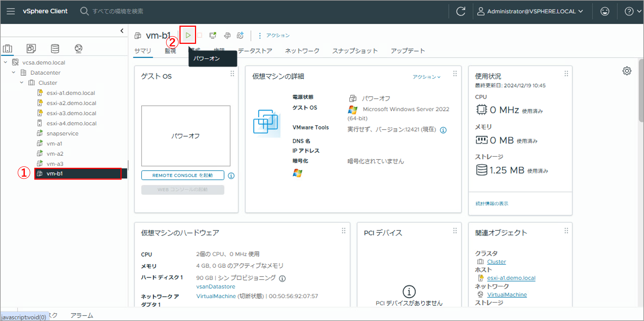Image resolution: width=644 pixels, height=321 pixels.
Task: Select host esxi-a2.demo.local
Action: (x=71, y=103)
